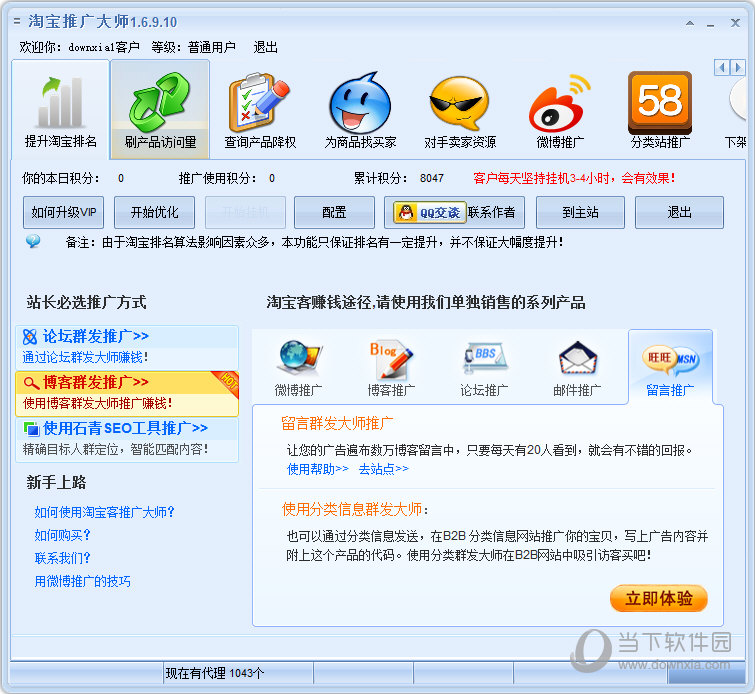
Task: Open 用微博推广的技巧 link
Action: coord(82,581)
